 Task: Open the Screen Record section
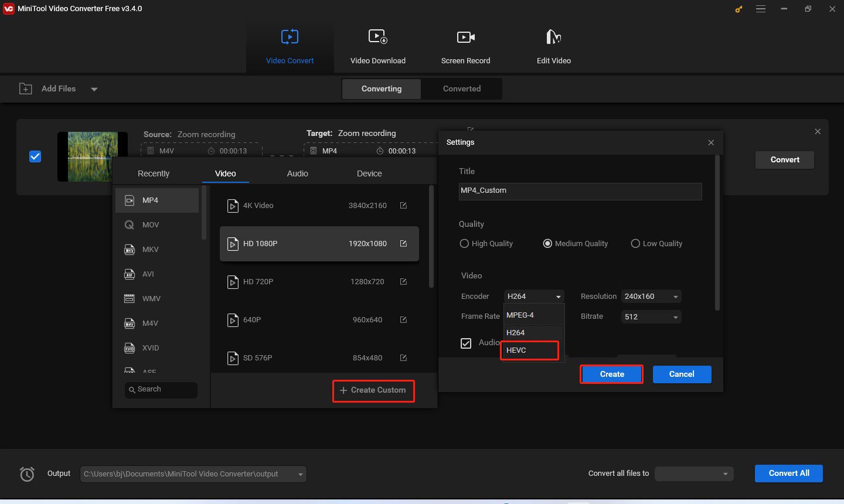click(x=465, y=47)
